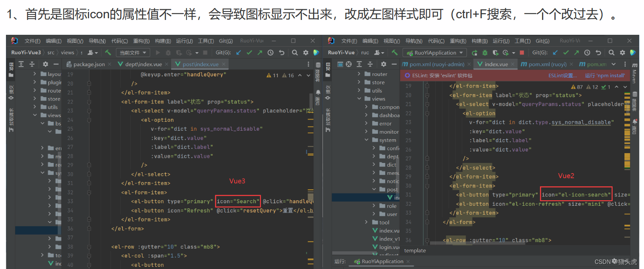Collapse the system folder in RuoYi-Vue tree
The image size is (644, 269).
[x=367, y=140]
